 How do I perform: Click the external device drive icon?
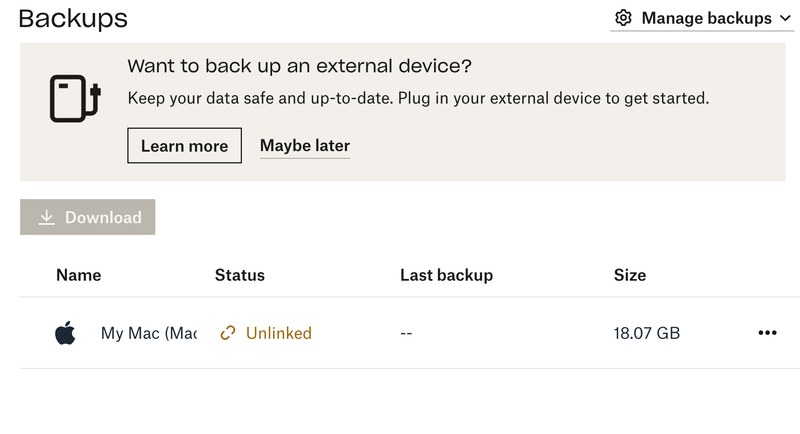[x=76, y=98]
